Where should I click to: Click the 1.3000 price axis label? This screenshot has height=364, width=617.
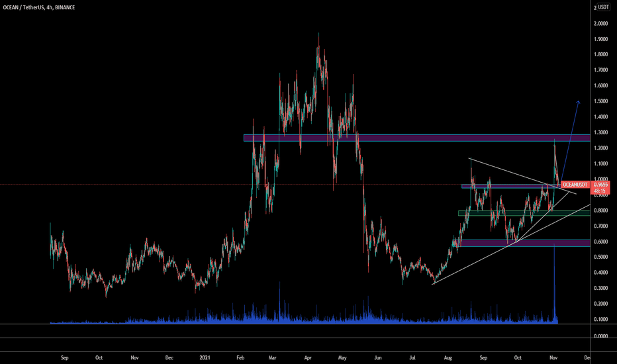coord(600,132)
